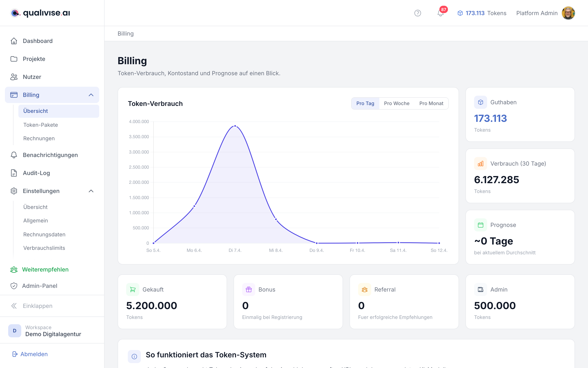Open Projekte in the sidebar

(x=52, y=59)
